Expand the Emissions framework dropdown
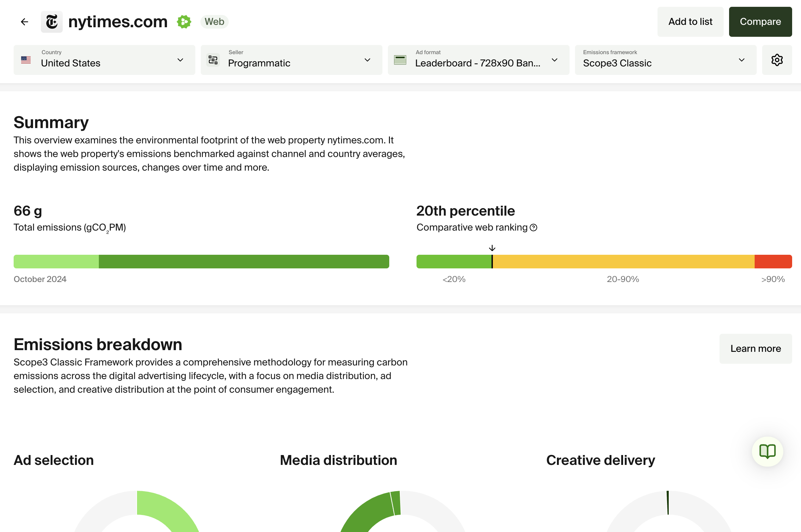Image resolution: width=801 pixels, height=532 pixels. (665, 60)
